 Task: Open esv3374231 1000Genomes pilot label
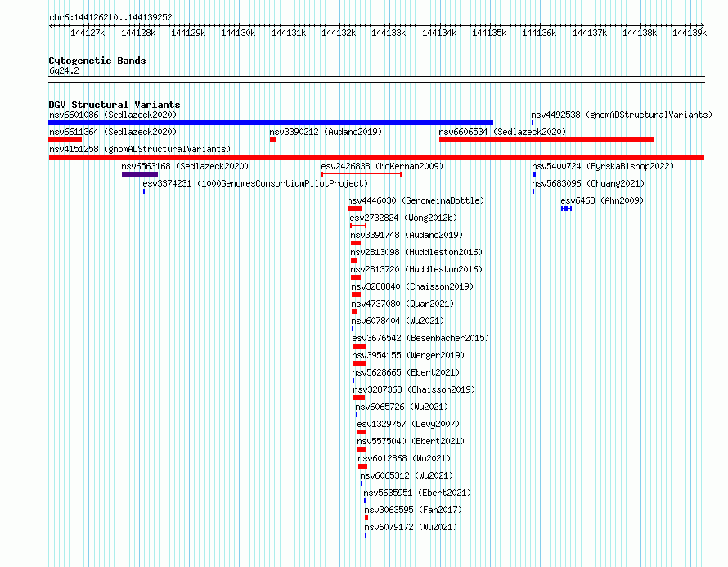pyautogui.click(x=255, y=183)
